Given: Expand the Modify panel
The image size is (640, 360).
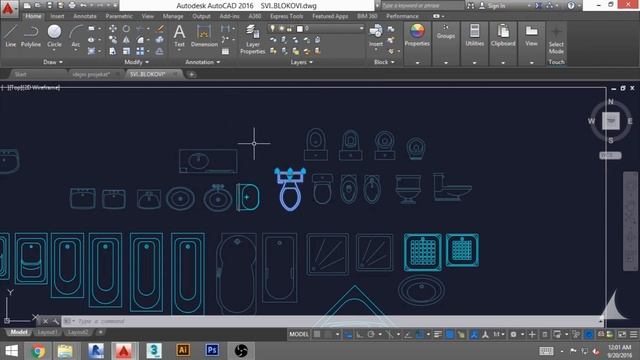Looking at the screenshot, I should coord(137,62).
